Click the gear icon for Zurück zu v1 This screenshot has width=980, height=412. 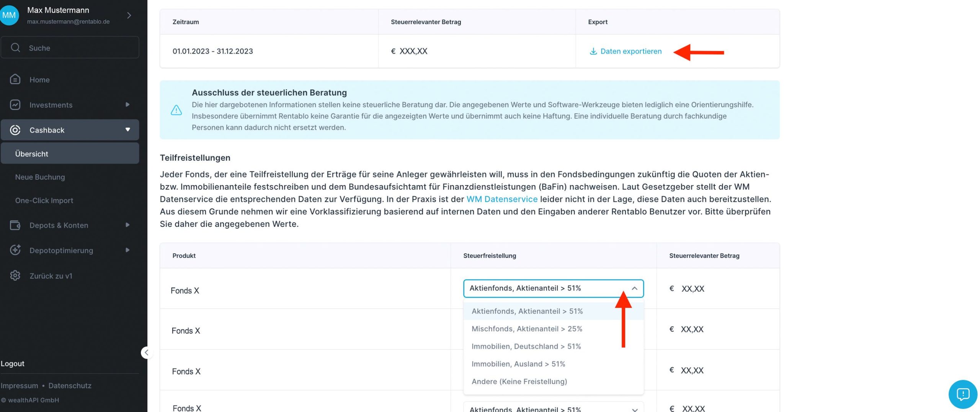[x=15, y=276]
